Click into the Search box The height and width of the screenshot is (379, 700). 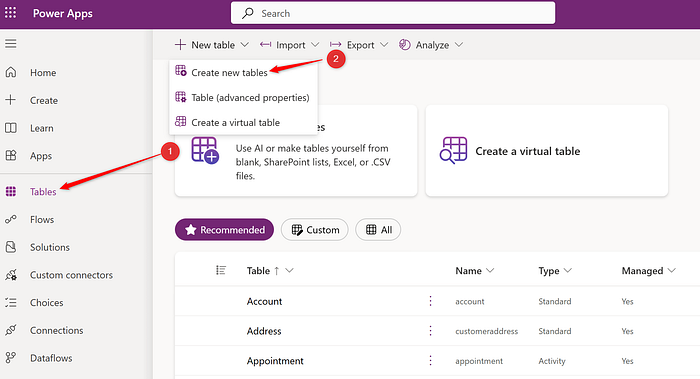tap(393, 13)
